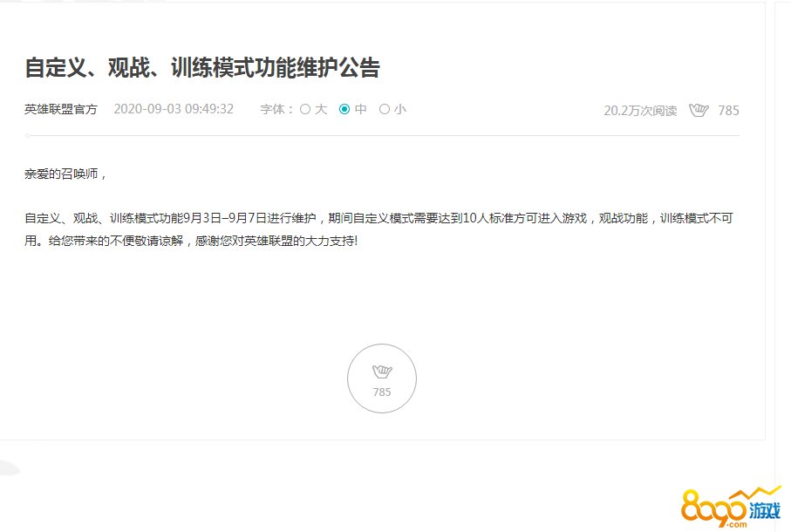The image size is (791, 532).
Task: Click the hand icon inside the circular button
Action: click(382, 372)
